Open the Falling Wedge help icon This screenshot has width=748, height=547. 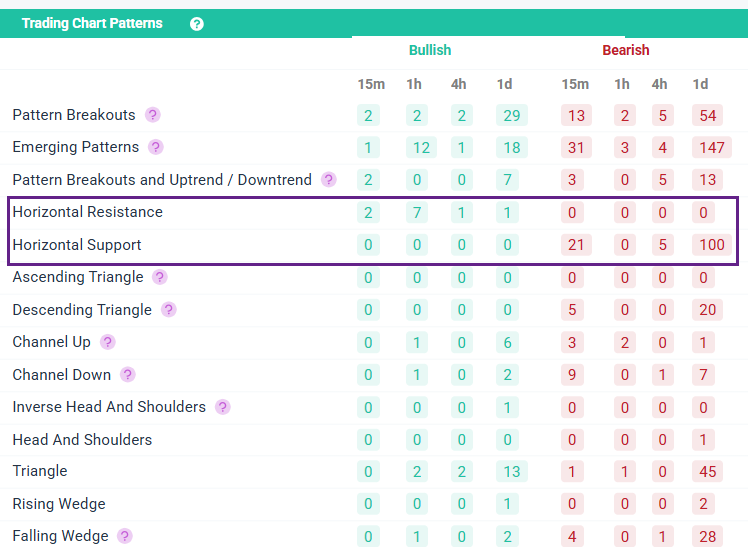coord(125,536)
